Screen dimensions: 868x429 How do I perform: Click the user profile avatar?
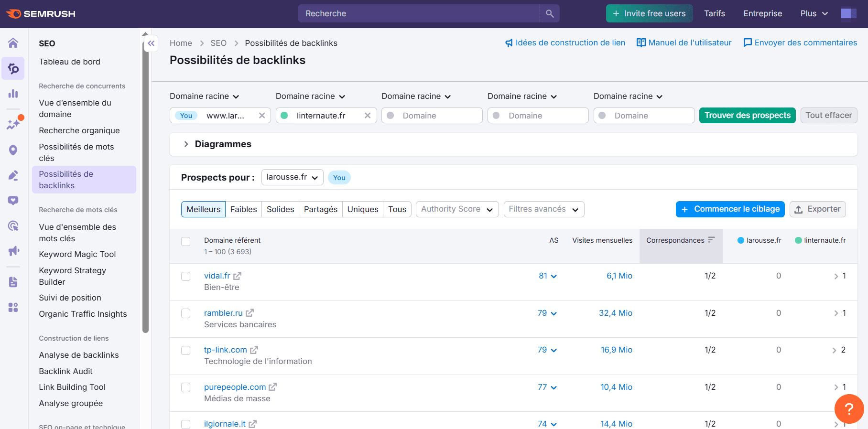(x=849, y=13)
